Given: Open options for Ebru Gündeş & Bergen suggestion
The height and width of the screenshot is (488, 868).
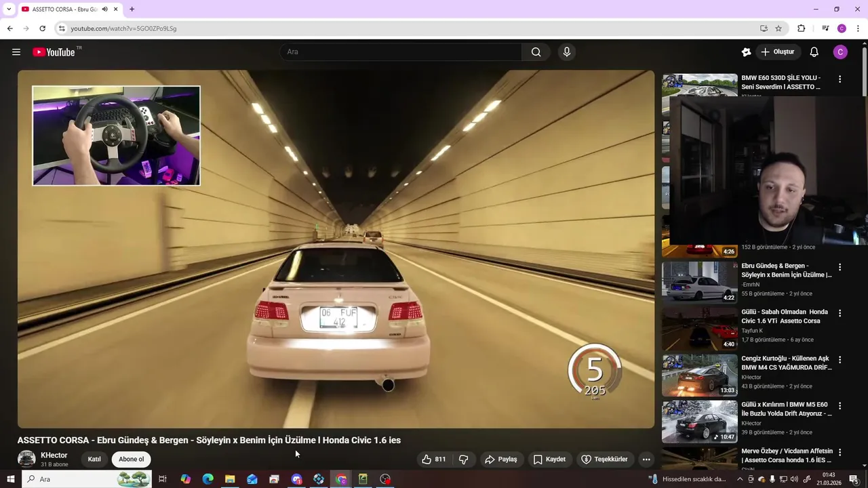Looking at the screenshot, I should 840,267.
